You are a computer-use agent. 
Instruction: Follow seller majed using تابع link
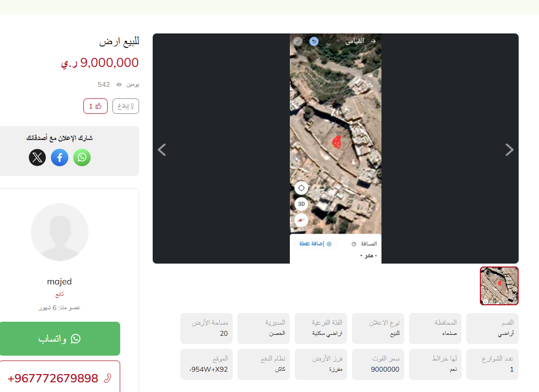pos(60,295)
